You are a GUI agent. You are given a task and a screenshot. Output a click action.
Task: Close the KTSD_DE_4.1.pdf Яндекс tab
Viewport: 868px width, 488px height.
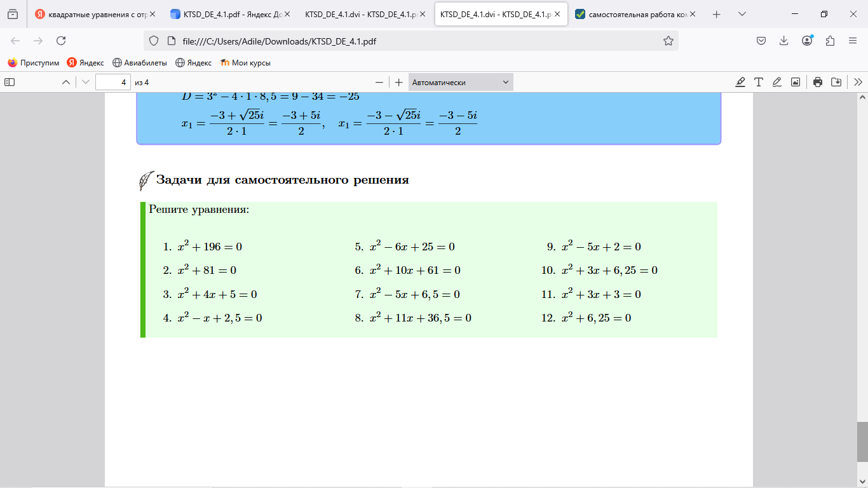tap(287, 14)
